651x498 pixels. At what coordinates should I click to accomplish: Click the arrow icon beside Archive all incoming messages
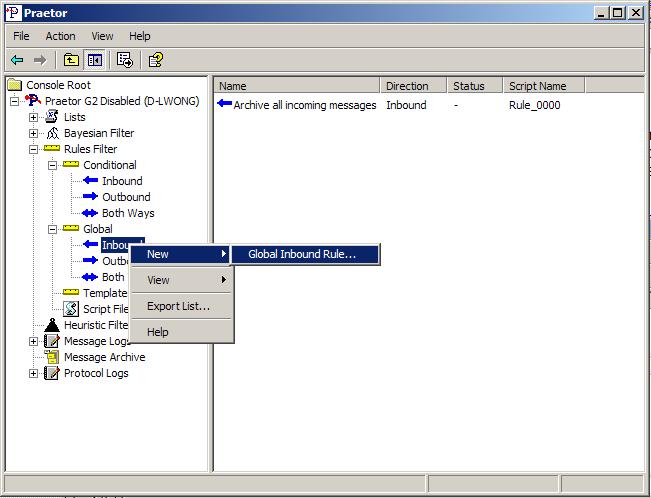225,103
